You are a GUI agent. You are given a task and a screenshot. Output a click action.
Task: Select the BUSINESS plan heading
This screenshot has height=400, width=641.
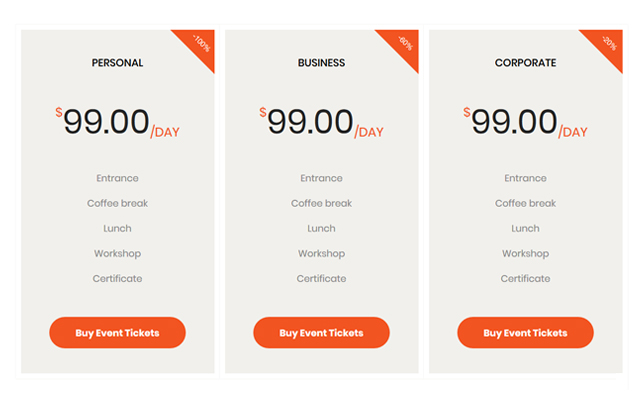321,63
